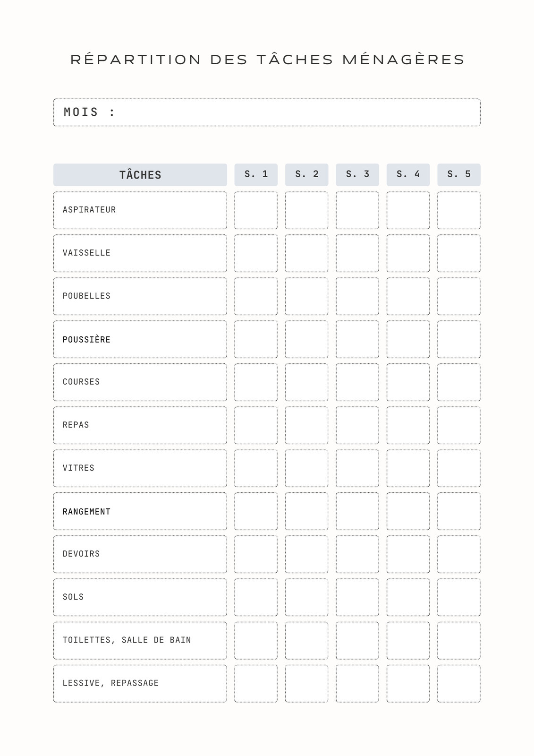Click the TÂCHES column header
Image resolution: width=534 pixels, height=756 pixels.
(140, 175)
